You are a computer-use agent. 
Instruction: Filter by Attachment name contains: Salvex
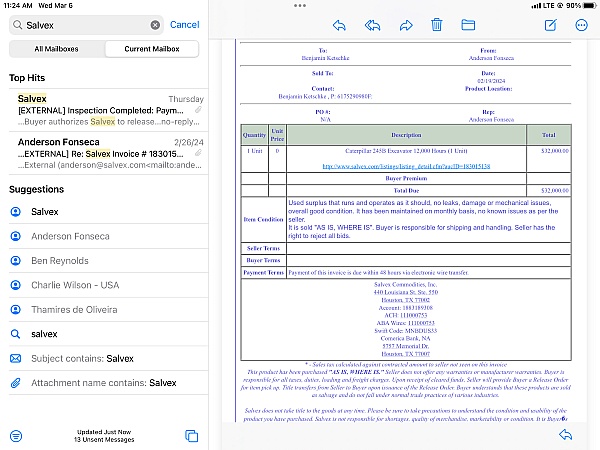[109, 383]
